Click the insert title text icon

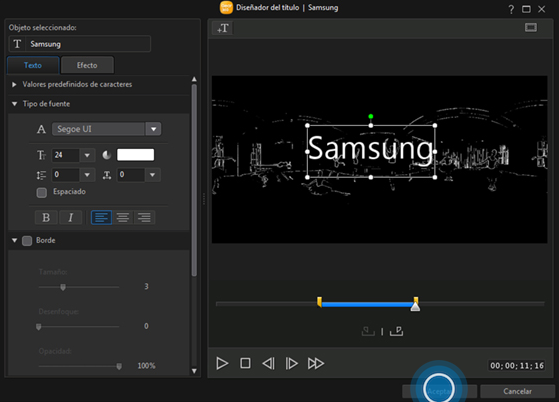coord(223,28)
